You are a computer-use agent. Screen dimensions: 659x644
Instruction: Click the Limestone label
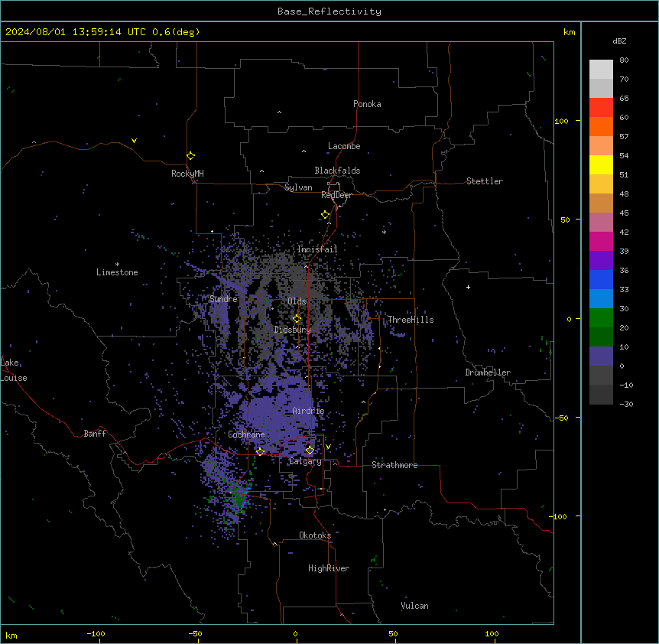click(x=117, y=272)
